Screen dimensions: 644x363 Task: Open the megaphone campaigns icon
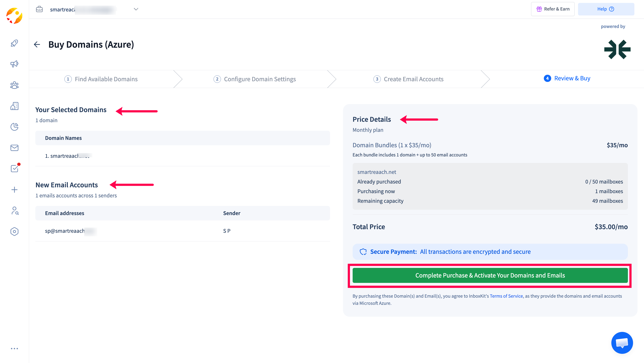(14, 64)
